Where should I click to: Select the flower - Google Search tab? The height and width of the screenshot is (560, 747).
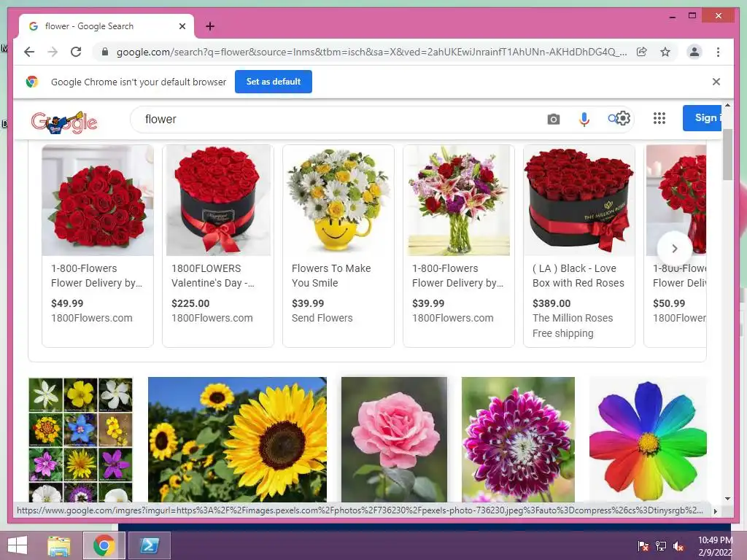pyautogui.click(x=107, y=26)
